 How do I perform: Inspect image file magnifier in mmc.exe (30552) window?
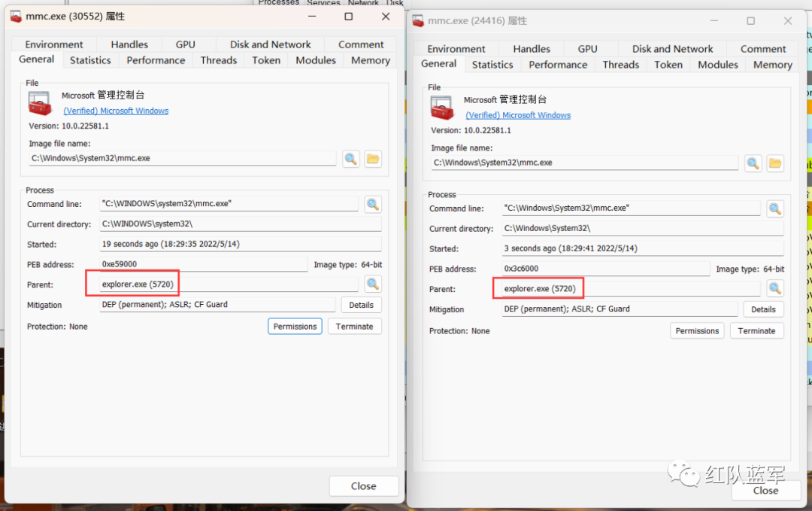point(350,159)
